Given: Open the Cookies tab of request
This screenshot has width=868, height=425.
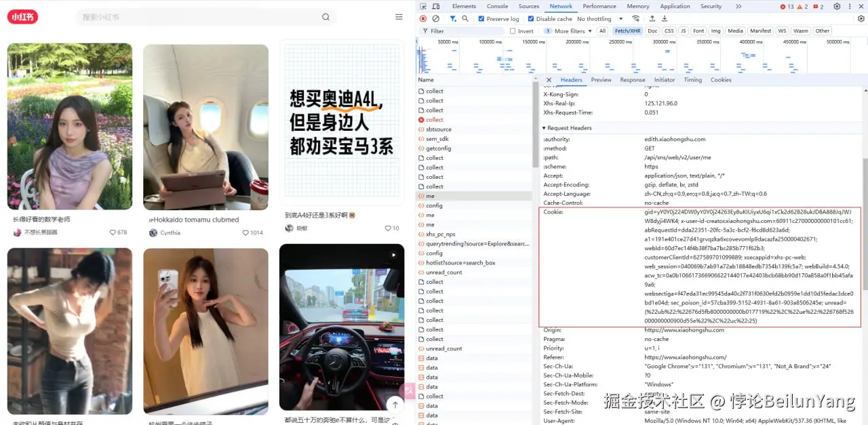Looking at the screenshot, I should (721, 80).
